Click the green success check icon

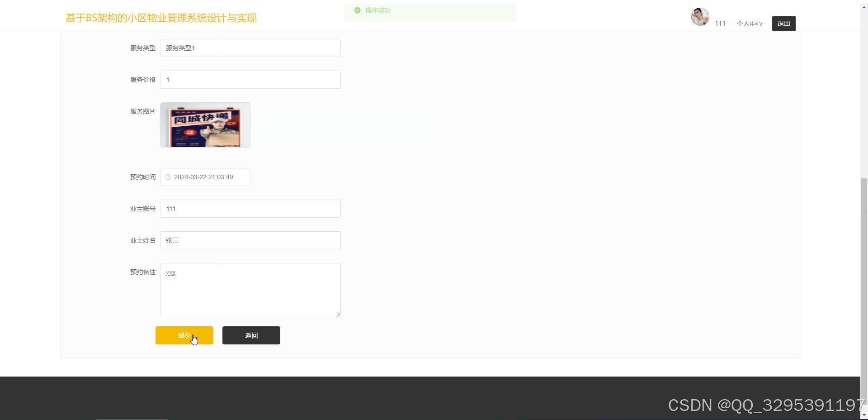pyautogui.click(x=357, y=10)
